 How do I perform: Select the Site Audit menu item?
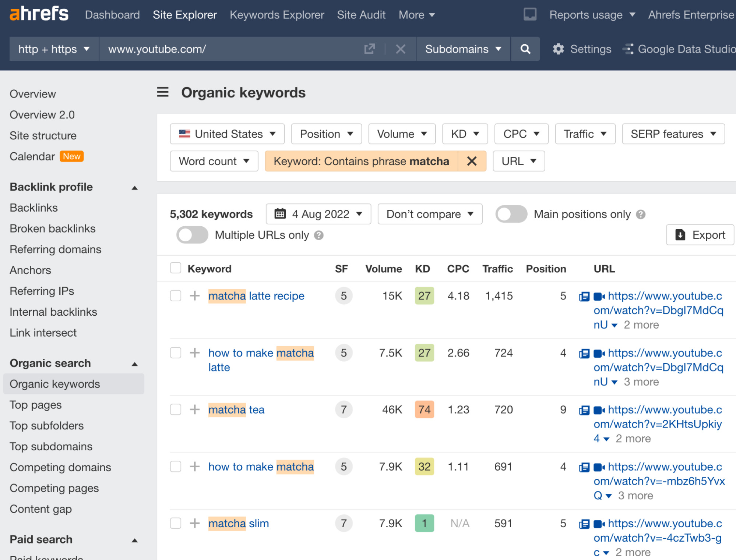pos(360,15)
